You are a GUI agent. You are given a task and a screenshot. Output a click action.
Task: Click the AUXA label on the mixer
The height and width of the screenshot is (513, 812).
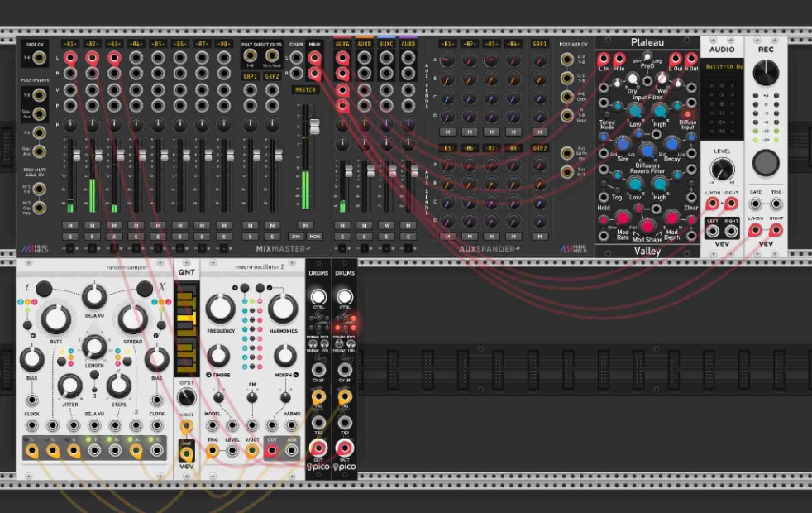(342, 43)
